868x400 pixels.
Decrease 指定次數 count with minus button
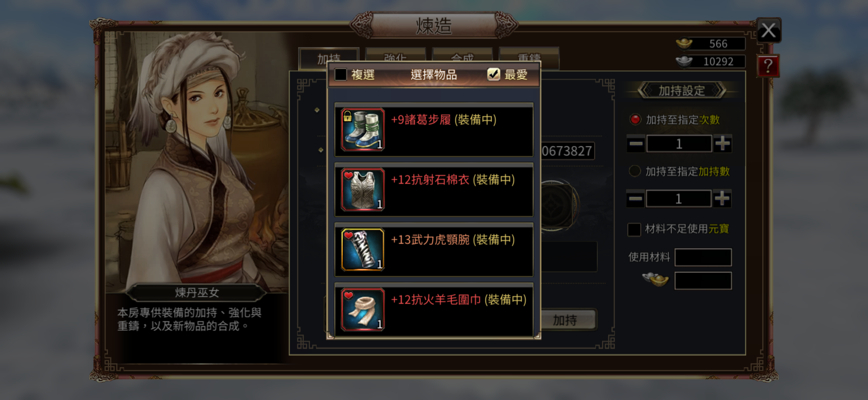[x=636, y=144]
